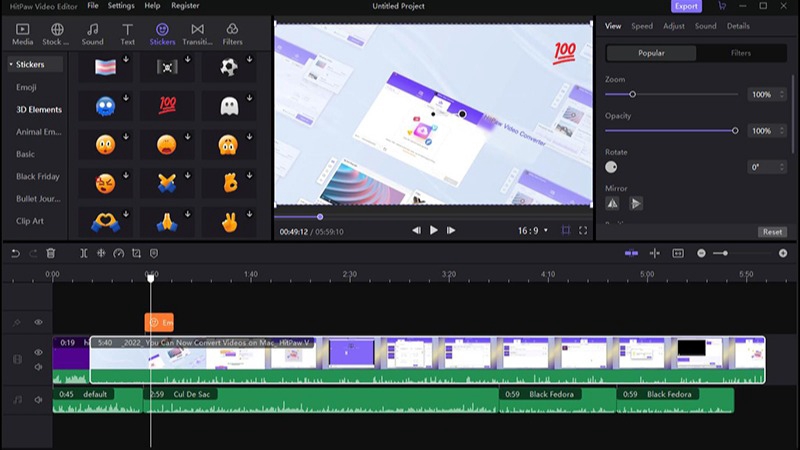Viewport: 800px width, 450px height.
Task: Click the marker shield icon
Action: pos(154,253)
